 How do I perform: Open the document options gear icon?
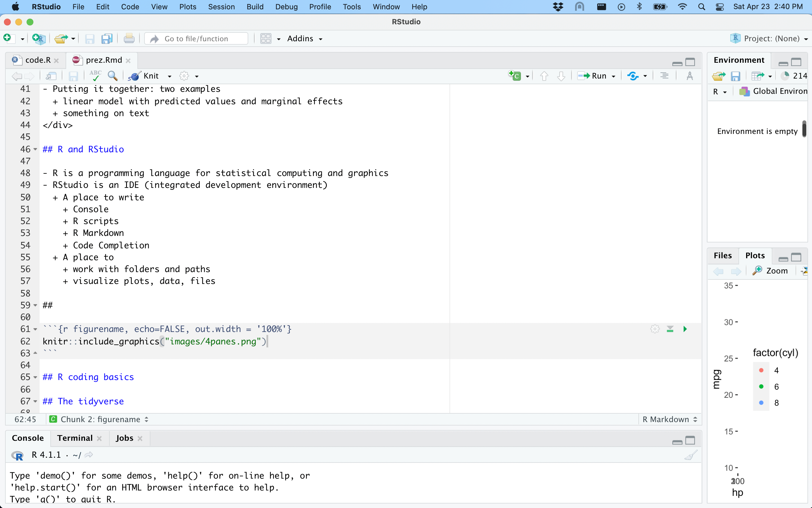coord(184,76)
